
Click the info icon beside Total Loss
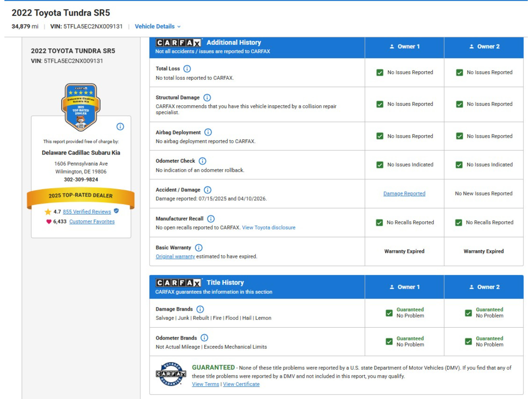[187, 69]
